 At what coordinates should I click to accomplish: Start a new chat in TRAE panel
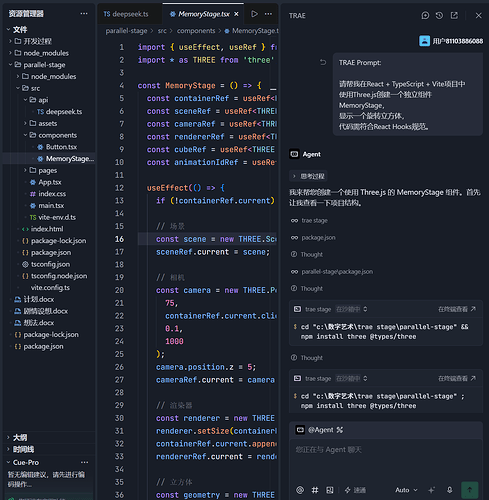click(x=425, y=15)
